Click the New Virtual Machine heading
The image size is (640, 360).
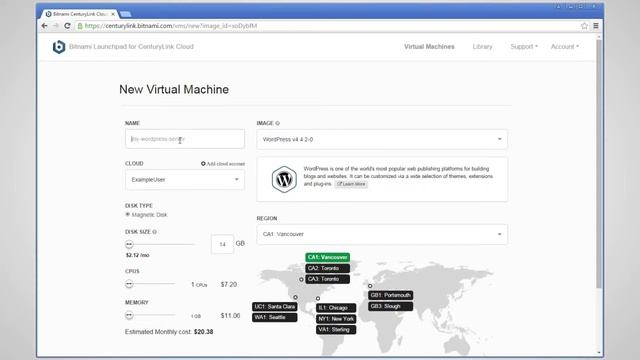click(174, 89)
